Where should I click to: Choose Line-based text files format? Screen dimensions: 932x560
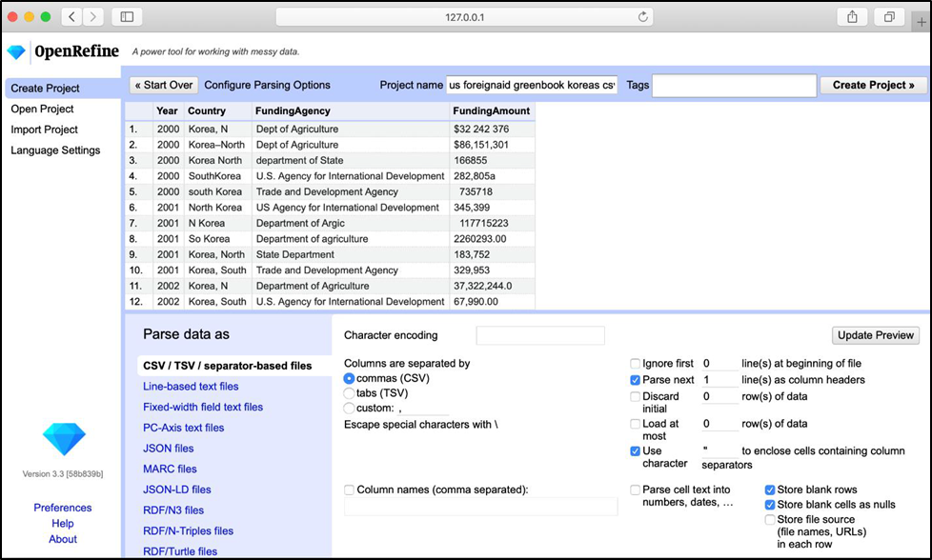pos(191,387)
